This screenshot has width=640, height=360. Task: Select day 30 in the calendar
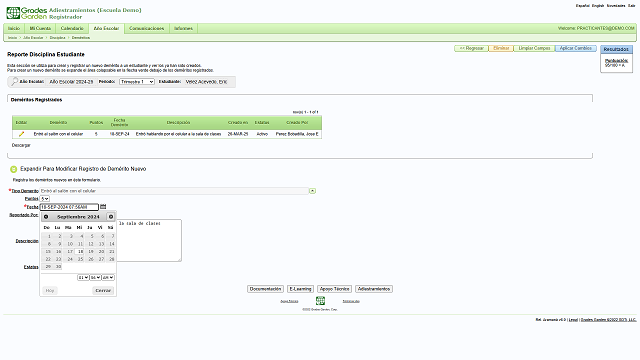(58, 267)
